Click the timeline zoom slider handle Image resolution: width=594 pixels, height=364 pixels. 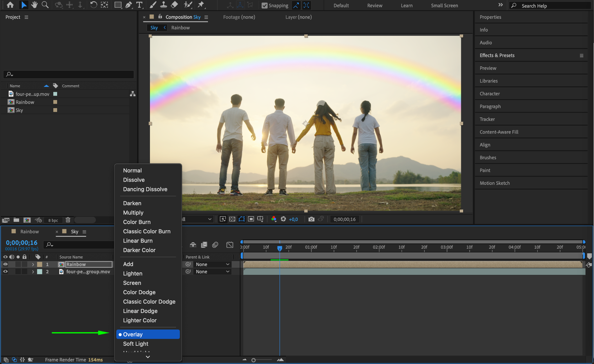point(253,360)
